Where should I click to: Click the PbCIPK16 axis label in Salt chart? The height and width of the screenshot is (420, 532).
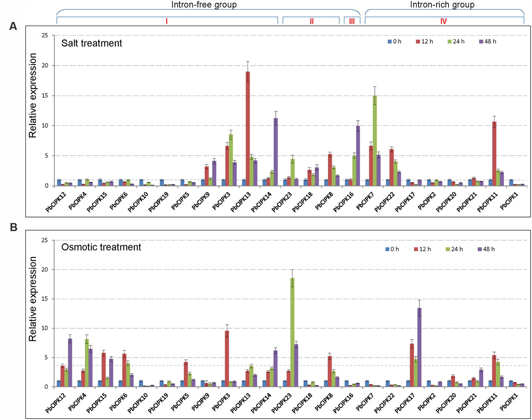click(344, 203)
